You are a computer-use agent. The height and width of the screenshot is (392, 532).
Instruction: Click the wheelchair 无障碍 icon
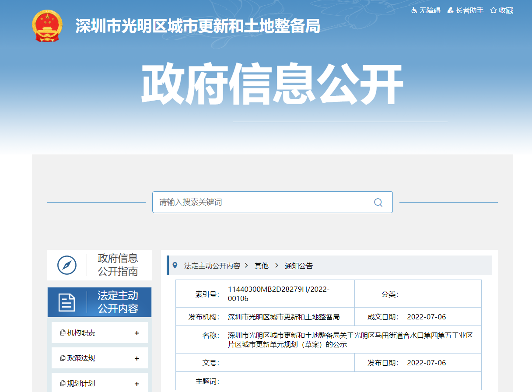[x=414, y=10]
